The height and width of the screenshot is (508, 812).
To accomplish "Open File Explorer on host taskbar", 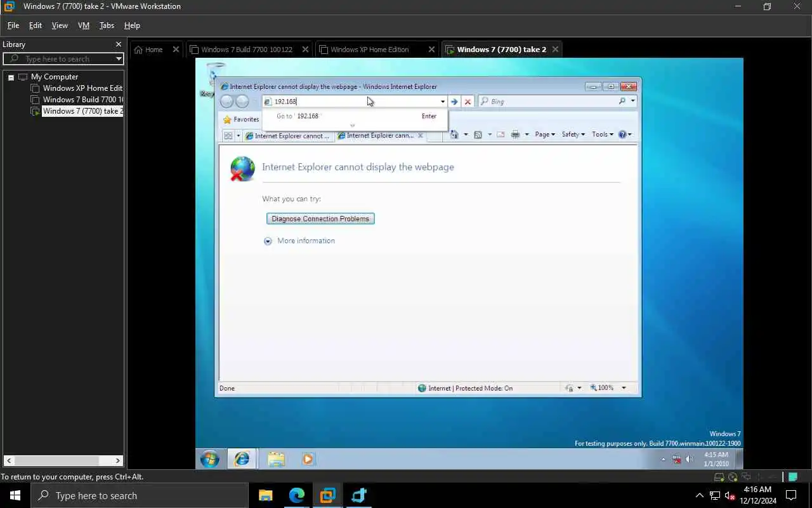I will point(266,495).
